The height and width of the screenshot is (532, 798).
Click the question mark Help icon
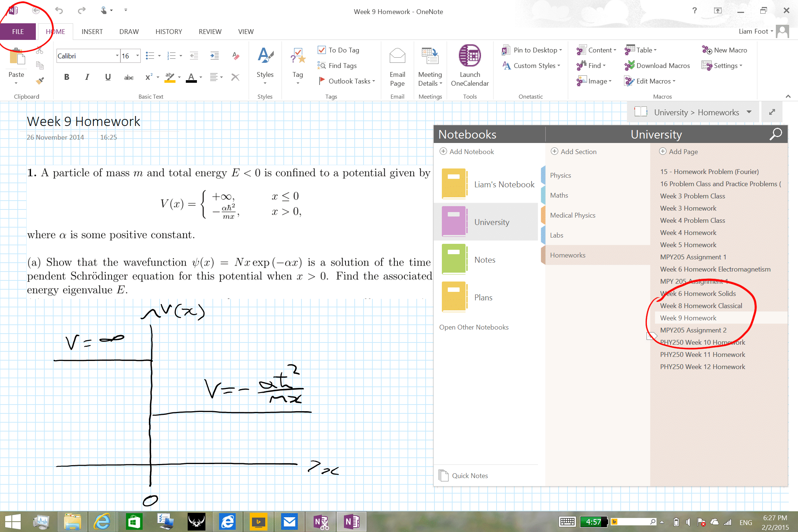click(695, 10)
